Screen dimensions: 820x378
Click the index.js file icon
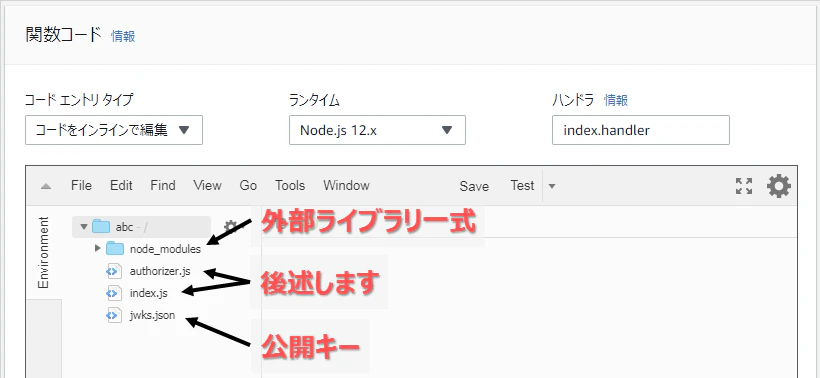114,293
